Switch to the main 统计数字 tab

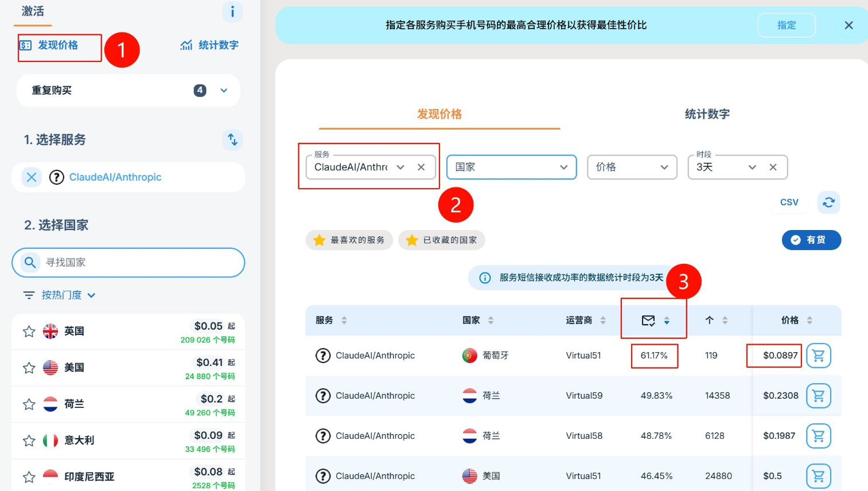click(707, 114)
